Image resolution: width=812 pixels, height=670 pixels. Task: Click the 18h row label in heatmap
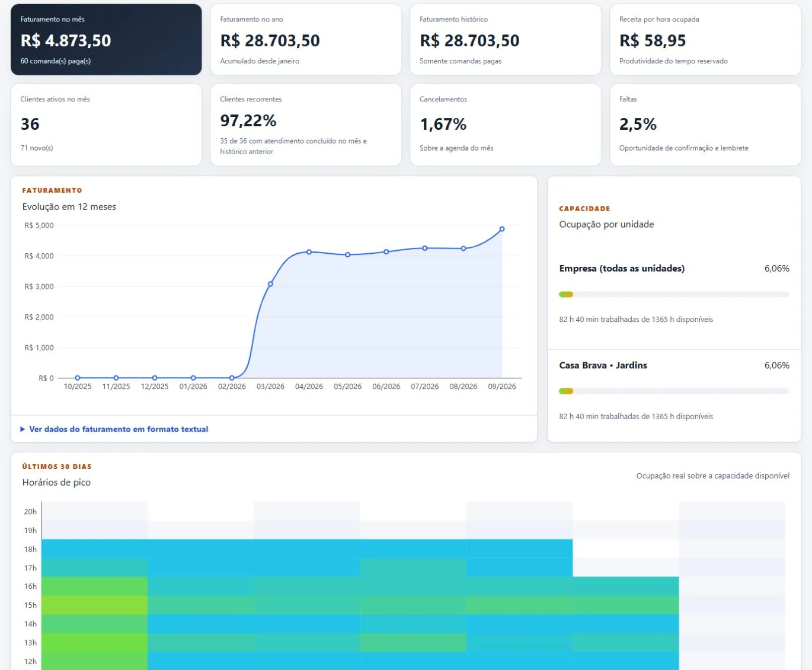point(30,550)
